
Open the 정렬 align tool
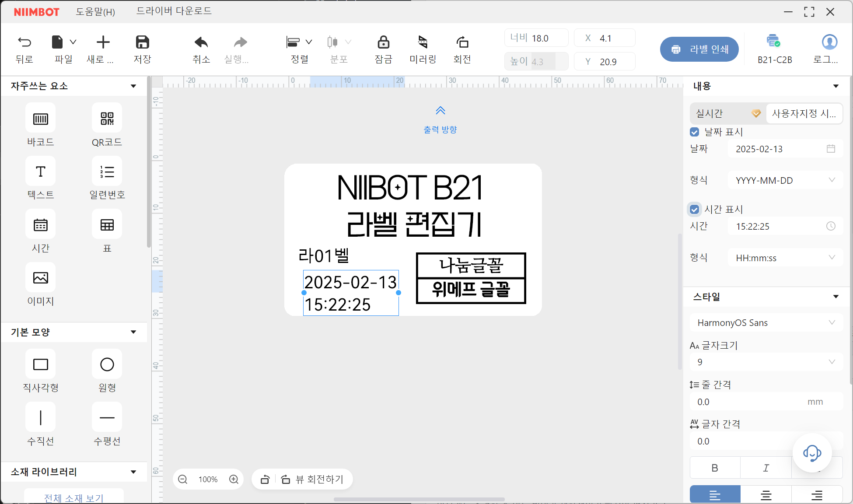[x=293, y=42]
